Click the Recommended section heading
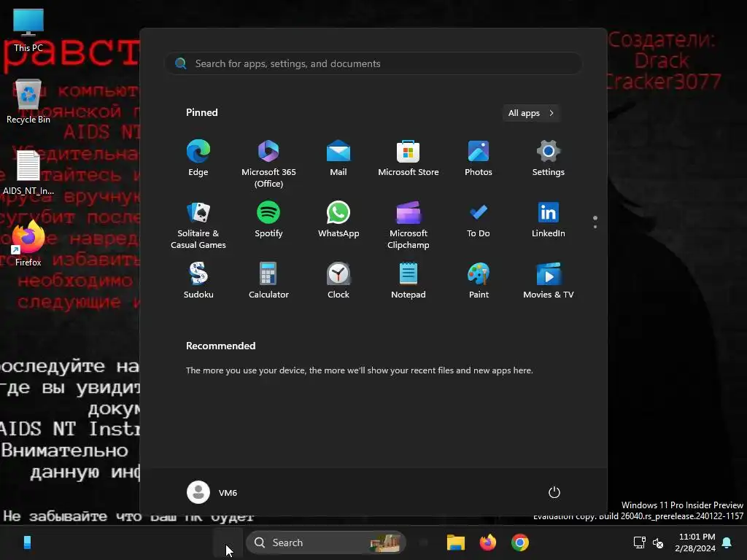Viewport: 747px width, 560px height. [x=220, y=346]
